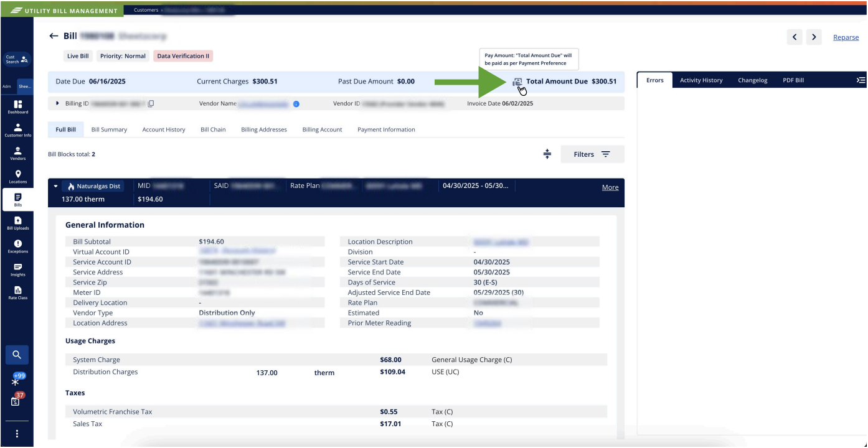Viewport: 868px width, 448px height.
Task: Click the Past Due Amount $0.00 text
Action: click(376, 82)
